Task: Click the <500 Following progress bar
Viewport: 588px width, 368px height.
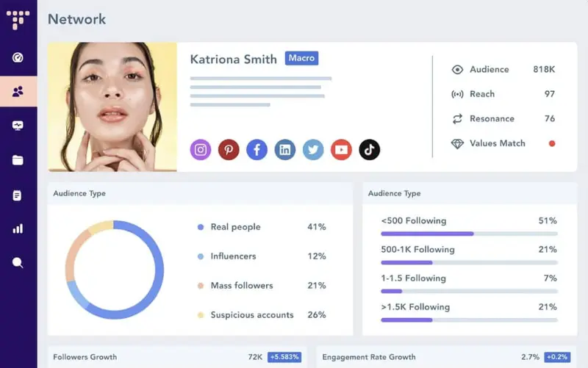Action: tap(469, 234)
